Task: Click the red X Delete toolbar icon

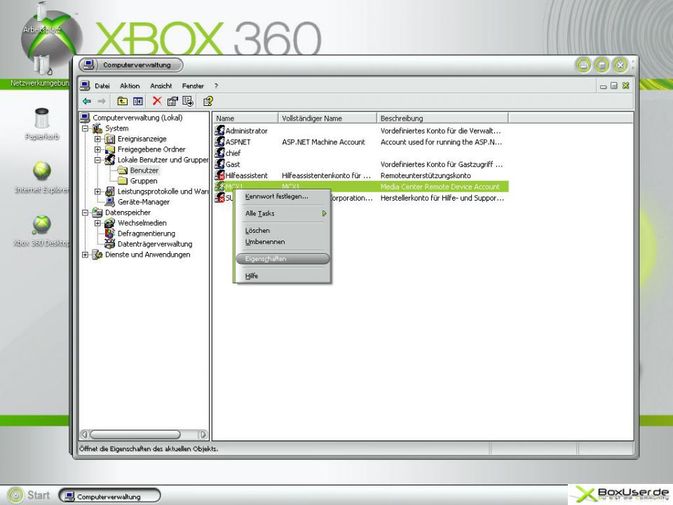Action: click(x=157, y=101)
